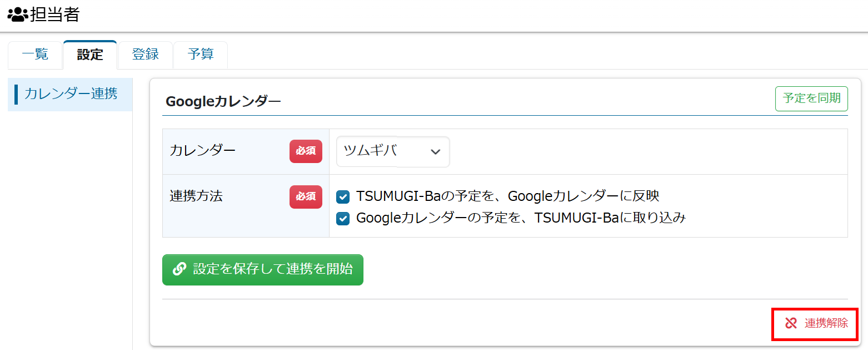Select カレンダー連携 in the sidebar
The width and height of the screenshot is (868, 350).
pyautogui.click(x=71, y=93)
